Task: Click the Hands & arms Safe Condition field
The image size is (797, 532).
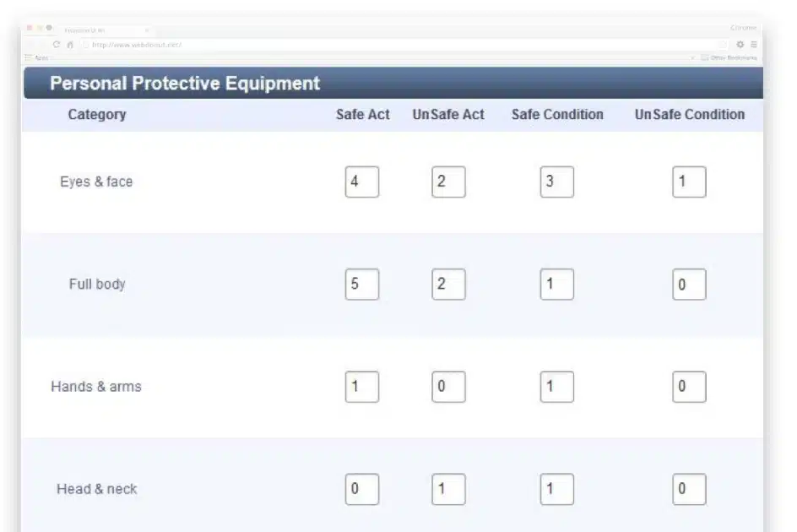Action: tap(557, 386)
